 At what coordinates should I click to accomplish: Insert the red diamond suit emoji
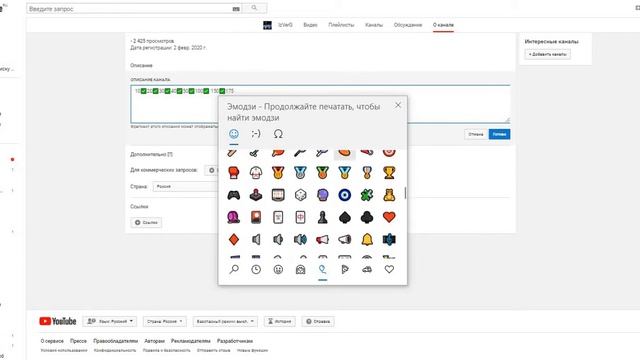click(x=233, y=239)
